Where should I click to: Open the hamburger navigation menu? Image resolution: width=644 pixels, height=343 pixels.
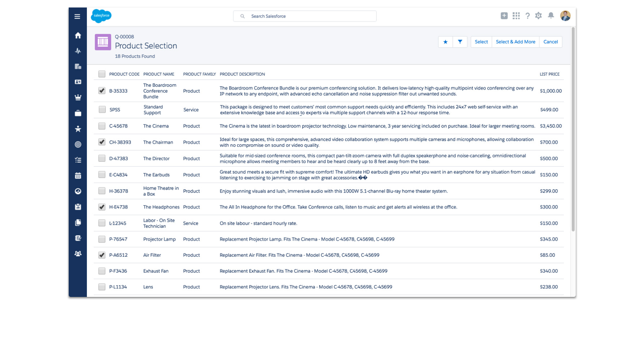[78, 17]
